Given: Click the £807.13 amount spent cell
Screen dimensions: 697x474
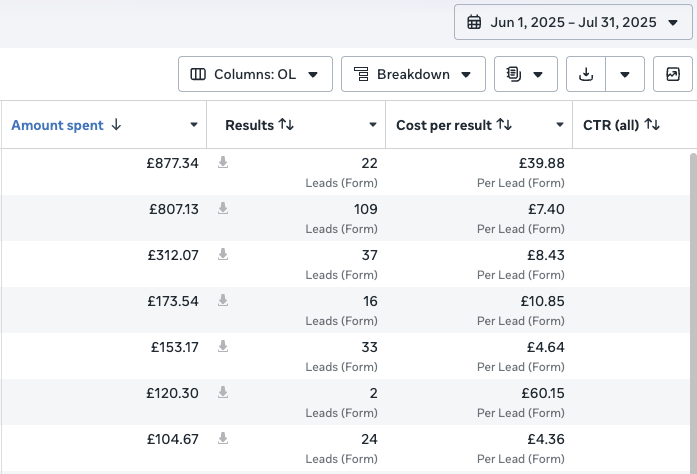Looking at the screenshot, I should pos(174,209).
